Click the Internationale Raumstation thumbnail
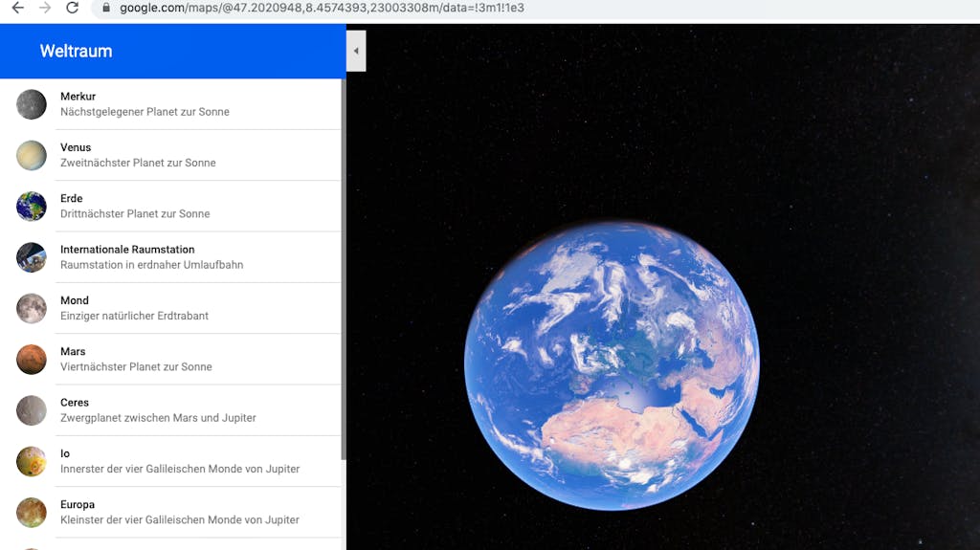The width and height of the screenshot is (980, 550). point(32,257)
